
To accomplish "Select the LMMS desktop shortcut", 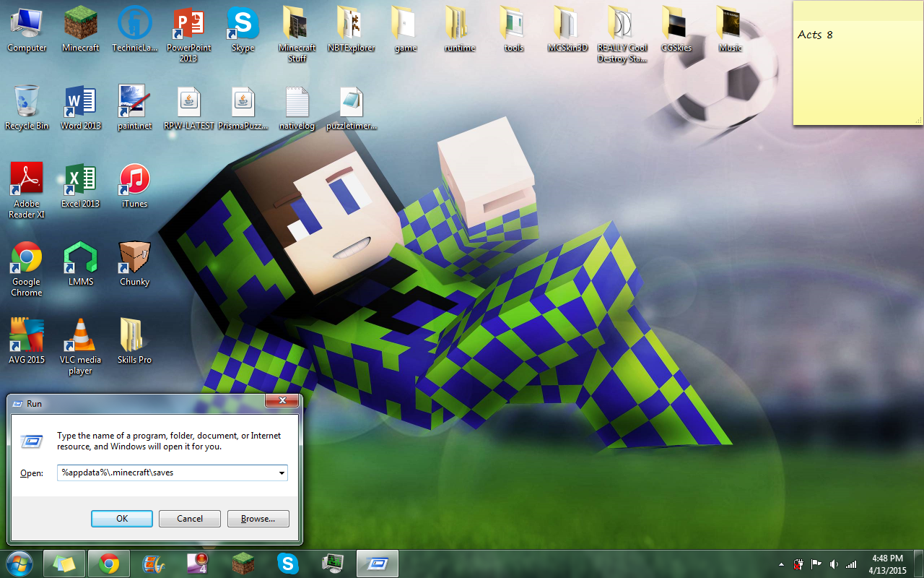I will pyautogui.click(x=81, y=263).
